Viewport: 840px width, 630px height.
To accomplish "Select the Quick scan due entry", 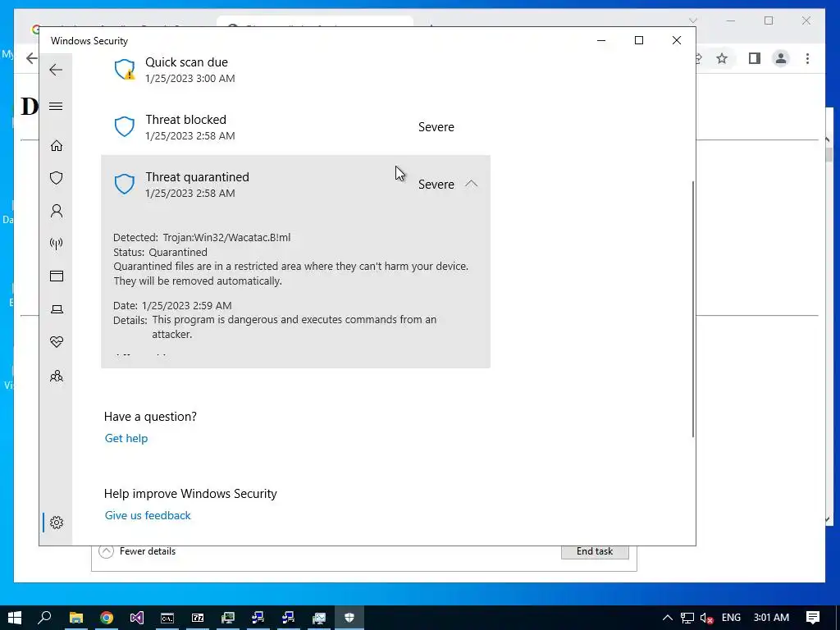I will click(295, 70).
